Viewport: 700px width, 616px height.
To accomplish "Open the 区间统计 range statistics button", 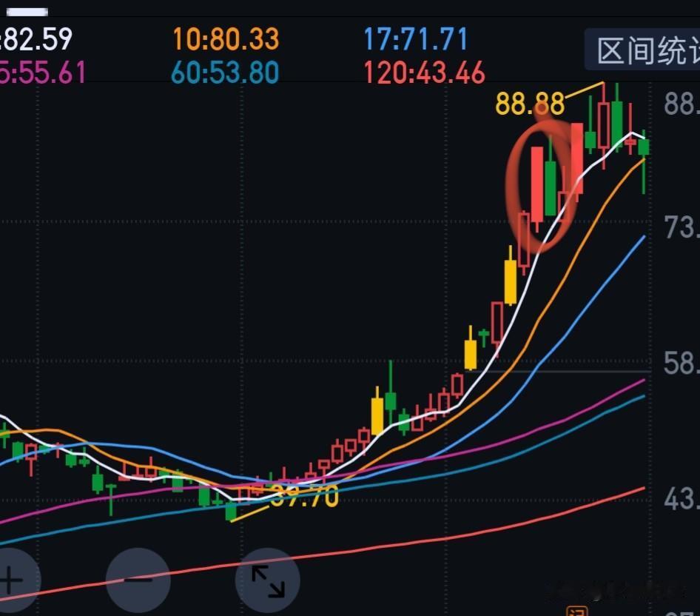I will tap(643, 50).
